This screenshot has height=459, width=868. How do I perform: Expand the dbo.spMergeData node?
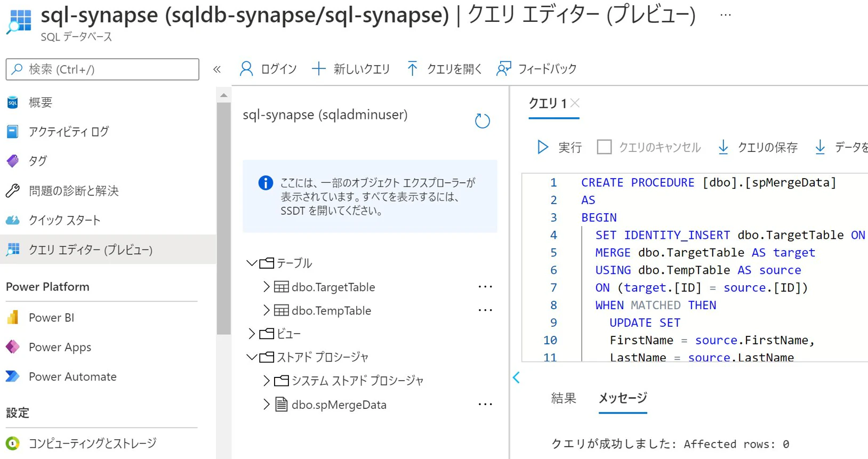[267, 405]
